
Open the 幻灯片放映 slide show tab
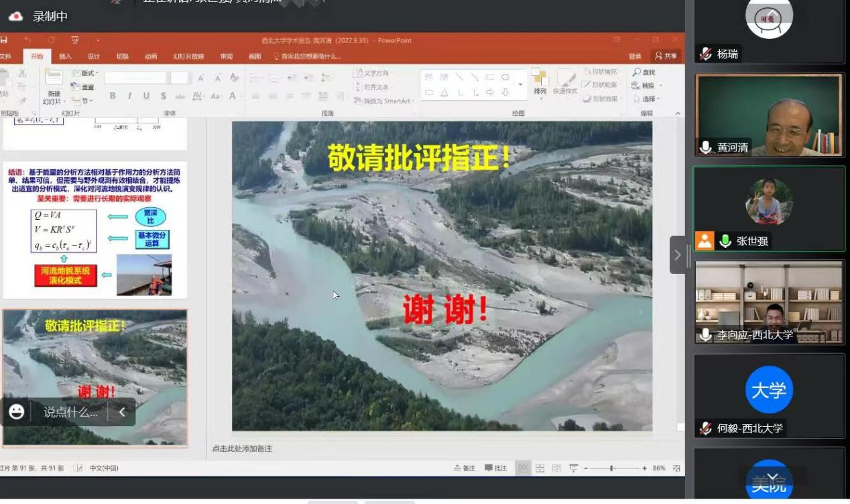(188, 56)
